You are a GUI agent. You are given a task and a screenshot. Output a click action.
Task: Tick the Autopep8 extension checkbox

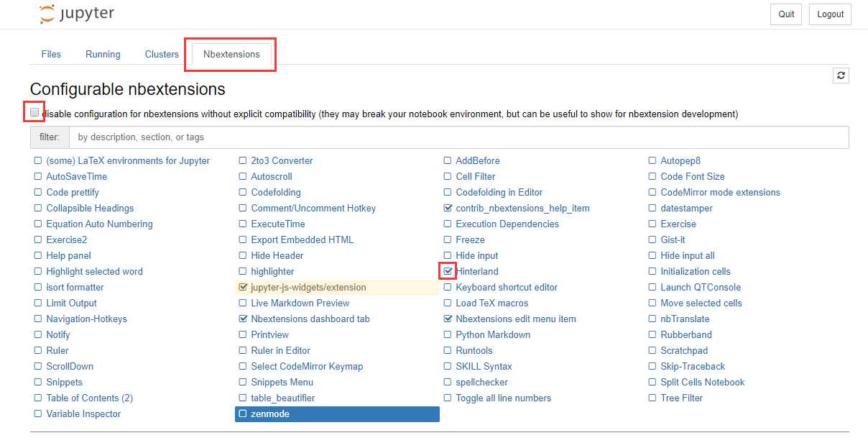652,160
